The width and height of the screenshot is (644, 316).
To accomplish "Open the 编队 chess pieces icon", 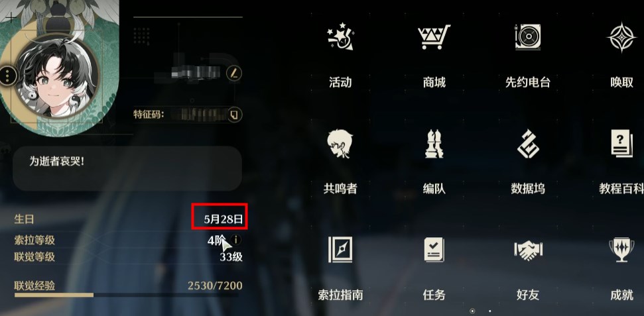I will tap(434, 144).
